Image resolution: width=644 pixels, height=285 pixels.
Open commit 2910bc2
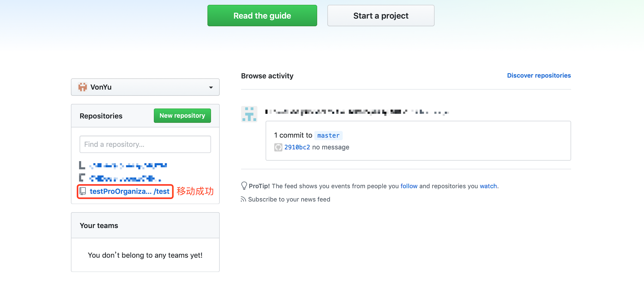pos(297,147)
